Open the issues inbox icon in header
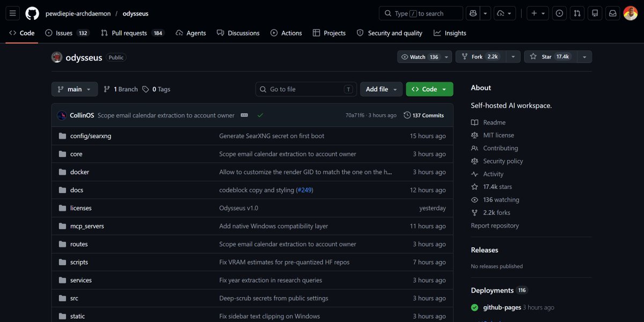Image resolution: width=644 pixels, height=322 pixels. click(560, 13)
